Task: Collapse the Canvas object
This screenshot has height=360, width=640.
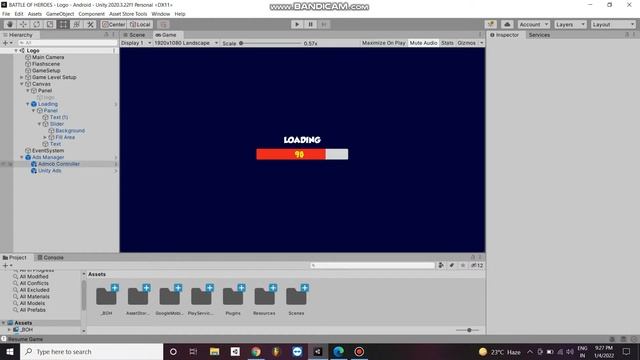Action: [22, 84]
